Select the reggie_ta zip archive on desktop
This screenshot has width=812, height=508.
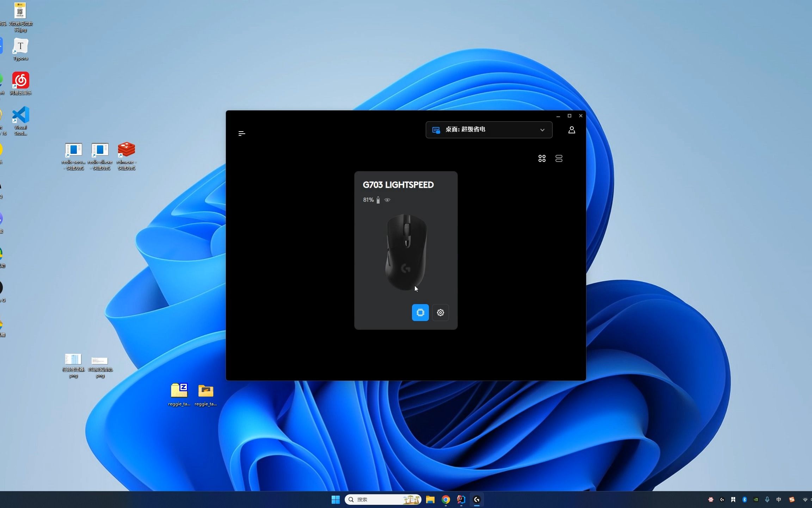(179, 394)
